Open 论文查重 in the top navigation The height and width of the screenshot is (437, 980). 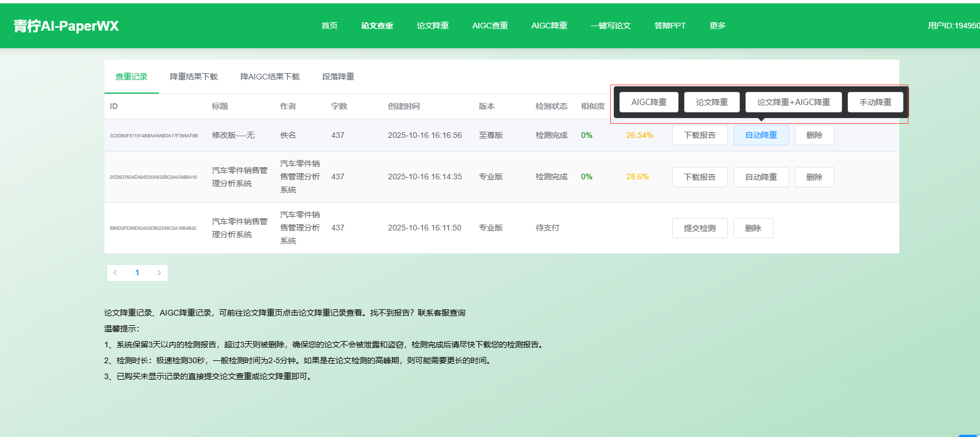pos(377,26)
